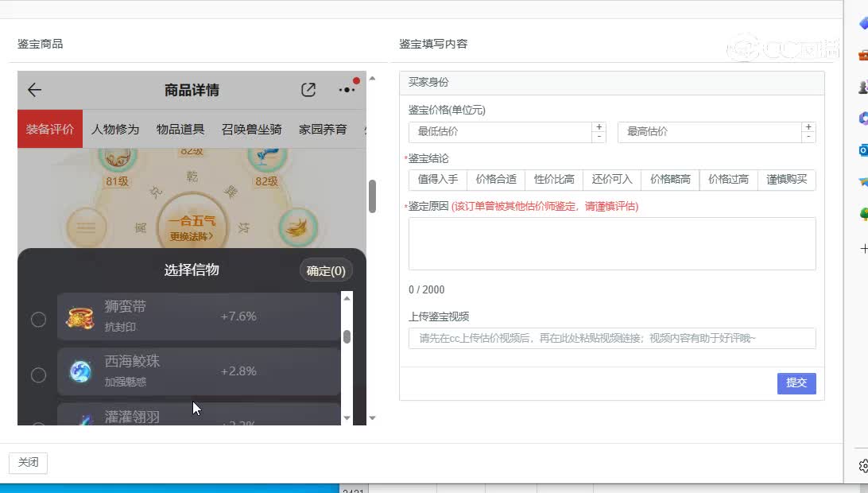Click the 狮蛮带 +7.6% value
Image resolution: width=868 pixels, height=493 pixels.
click(238, 316)
